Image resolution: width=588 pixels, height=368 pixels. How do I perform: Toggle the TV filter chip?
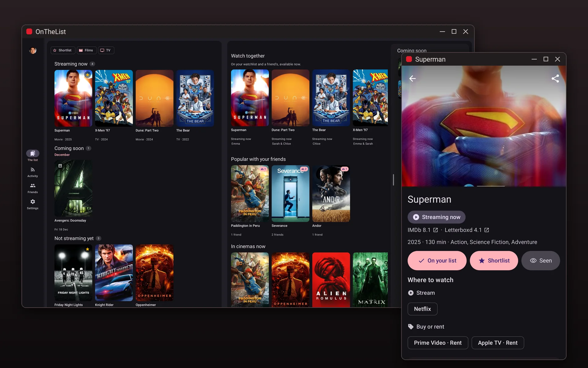tap(106, 50)
